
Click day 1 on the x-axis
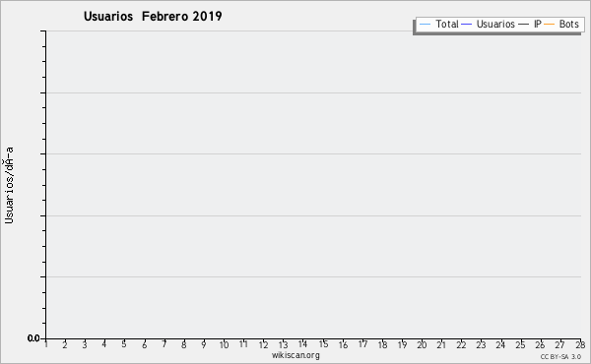46,344
